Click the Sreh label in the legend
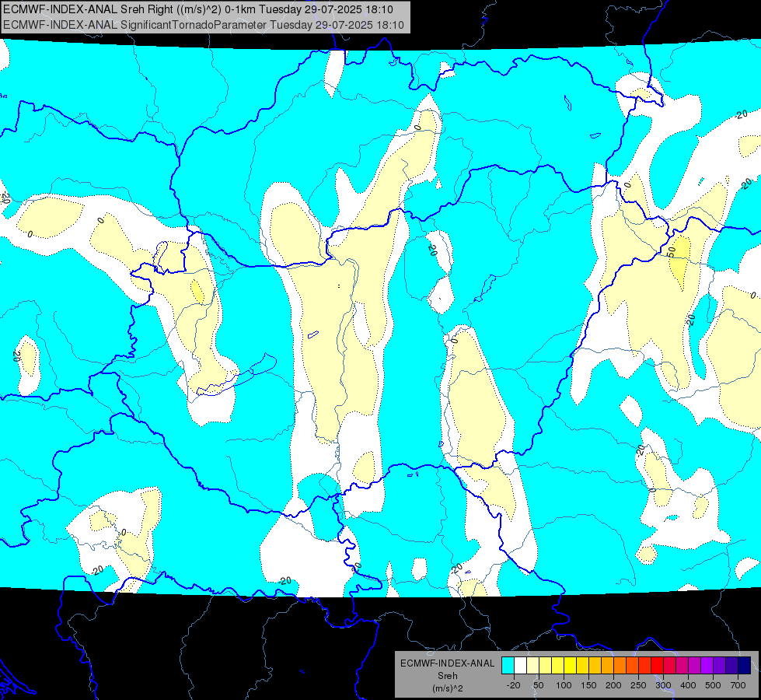 click(448, 676)
